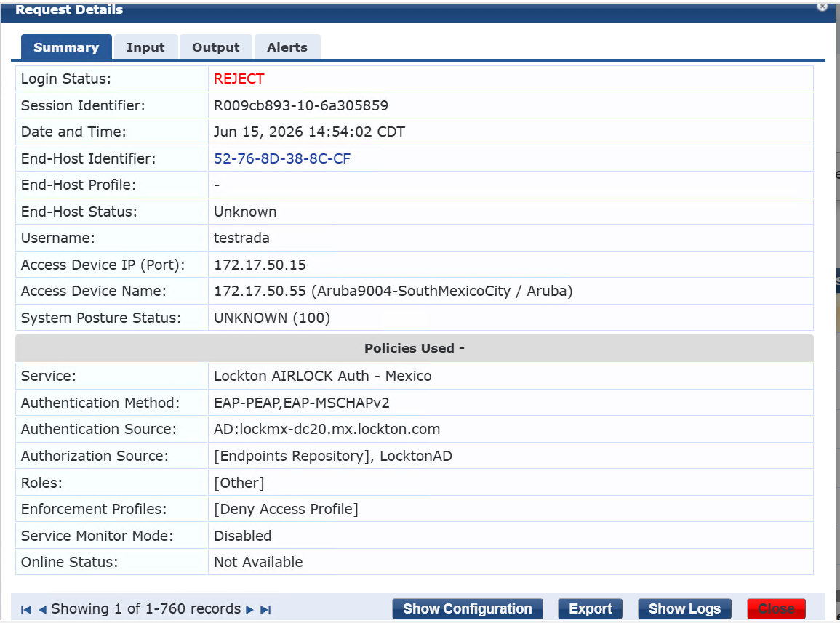Viewport: 840px width, 623px height.
Task: Select the Not Available online status value
Action: (x=258, y=562)
